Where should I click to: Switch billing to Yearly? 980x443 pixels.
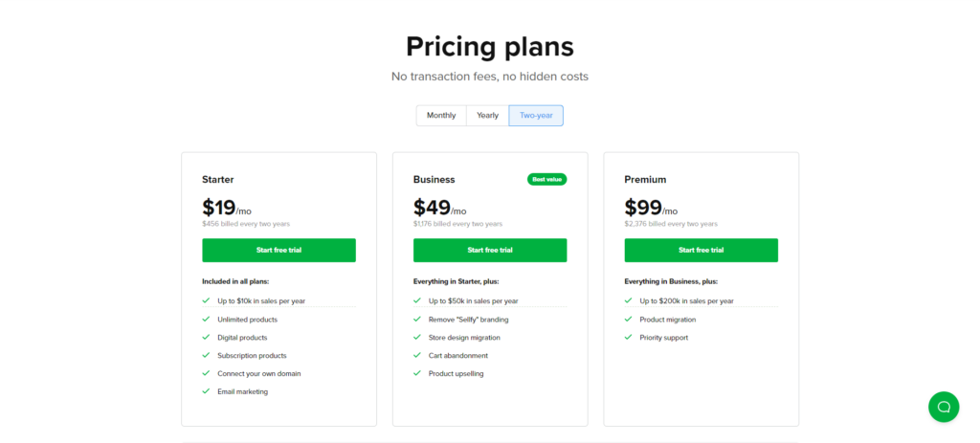(487, 116)
